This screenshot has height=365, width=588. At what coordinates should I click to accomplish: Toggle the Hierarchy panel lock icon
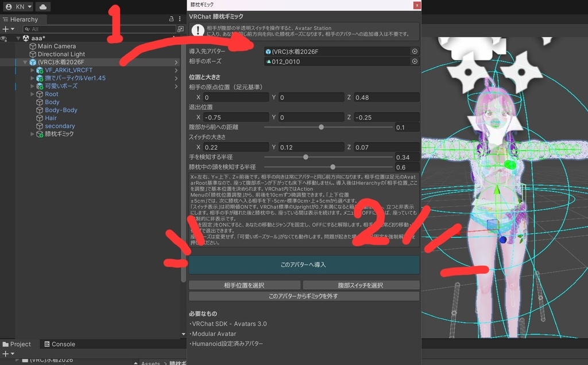point(171,19)
